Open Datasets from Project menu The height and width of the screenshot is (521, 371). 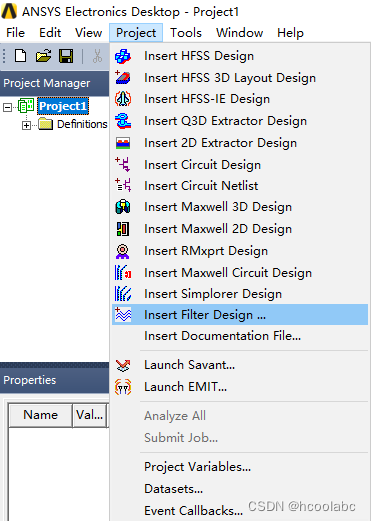(240, 489)
